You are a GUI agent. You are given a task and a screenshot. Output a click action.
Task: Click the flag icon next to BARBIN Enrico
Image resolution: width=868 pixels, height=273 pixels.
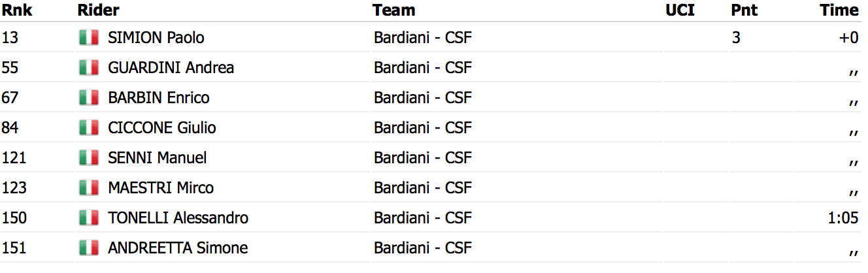click(x=88, y=98)
